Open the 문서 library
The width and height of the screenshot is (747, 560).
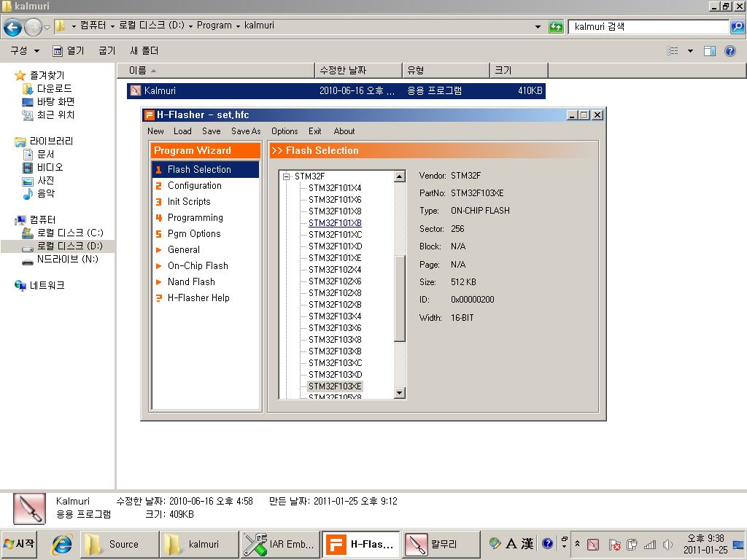tap(45, 154)
